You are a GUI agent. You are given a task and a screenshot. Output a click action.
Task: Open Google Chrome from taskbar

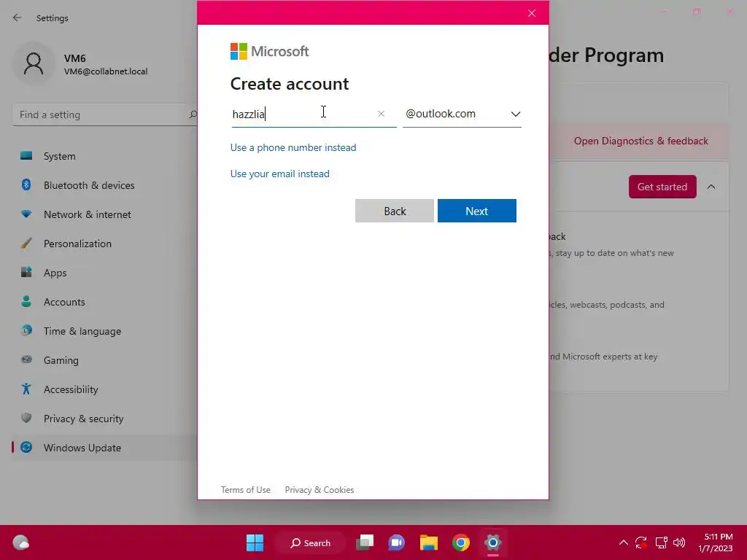[461, 542]
